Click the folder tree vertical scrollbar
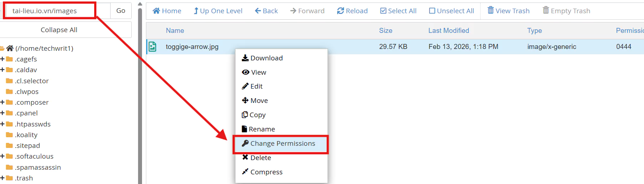644x184 pixels. 140,93
